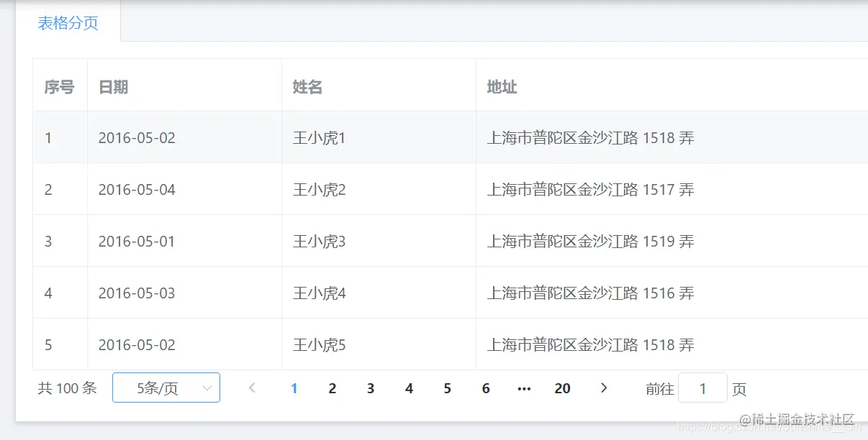Select the name cell 王小虎3
868x440 pixels.
click(379, 241)
